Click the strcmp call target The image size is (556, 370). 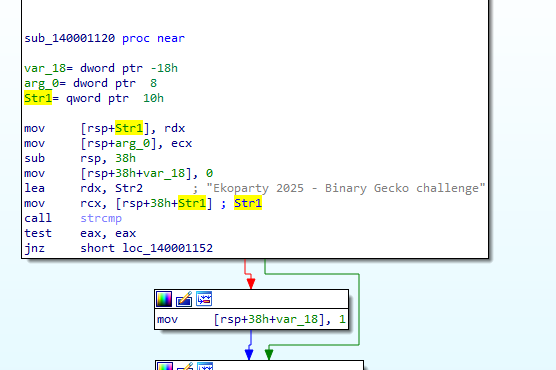[101, 218]
